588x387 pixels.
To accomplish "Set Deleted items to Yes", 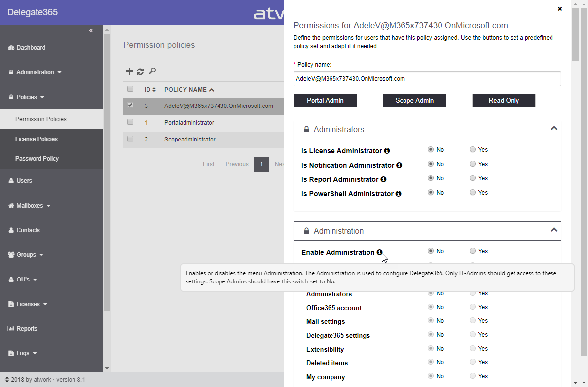I will coord(473,362).
